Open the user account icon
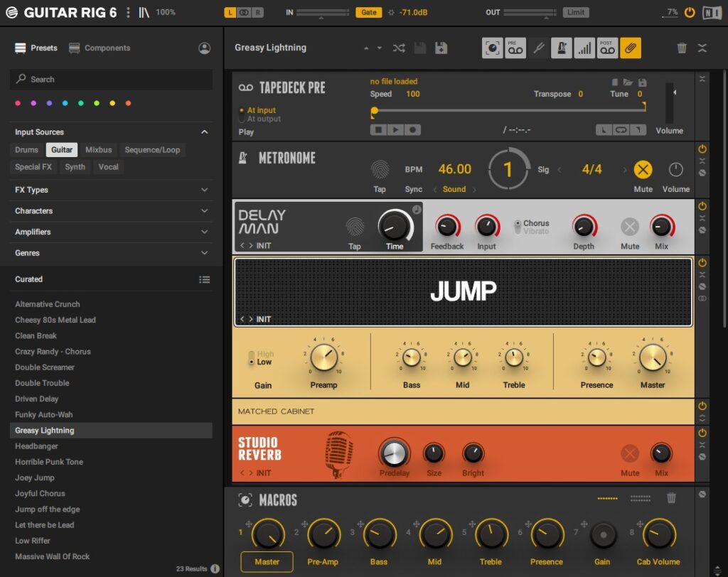This screenshot has height=577, width=728. click(x=204, y=48)
